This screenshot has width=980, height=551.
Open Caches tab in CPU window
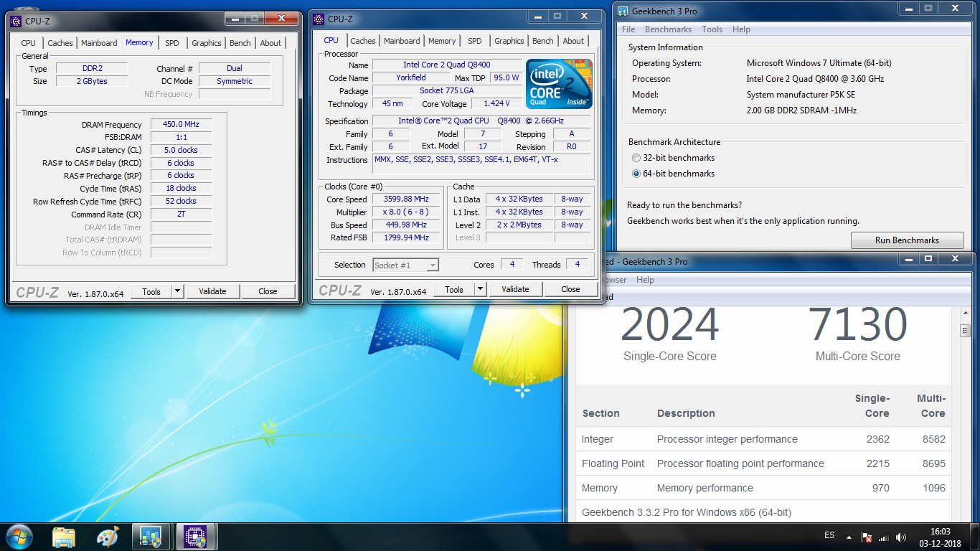tap(363, 41)
